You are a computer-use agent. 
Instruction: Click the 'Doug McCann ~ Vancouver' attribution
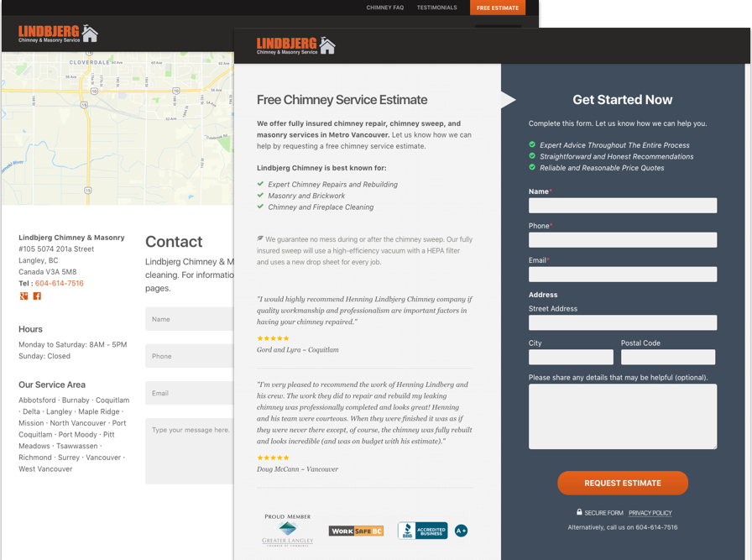(297, 469)
